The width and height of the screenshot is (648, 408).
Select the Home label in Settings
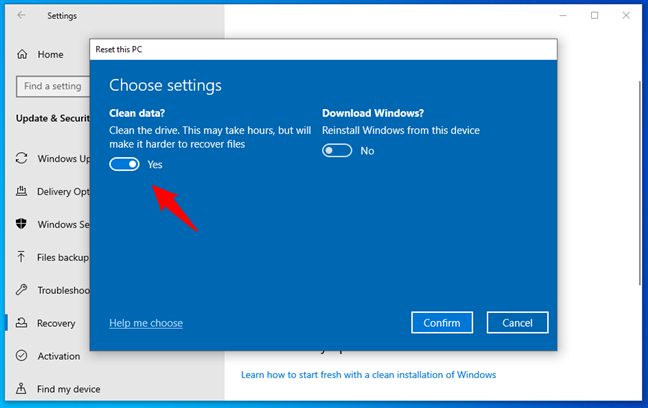coord(50,55)
